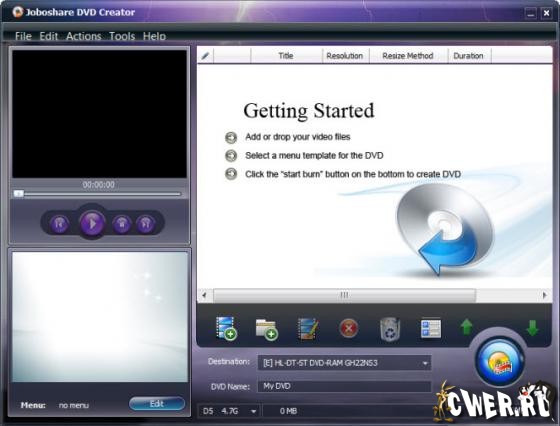Click the '0 MB' disc usage readout
Image resolution: width=560 pixels, height=426 pixels.
289,411
